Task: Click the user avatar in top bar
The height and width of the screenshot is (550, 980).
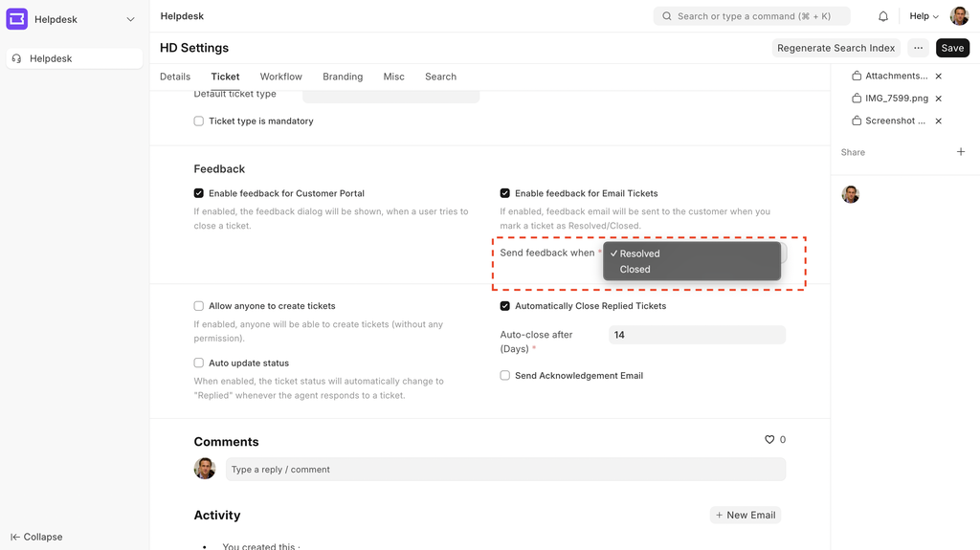Action: (959, 16)
